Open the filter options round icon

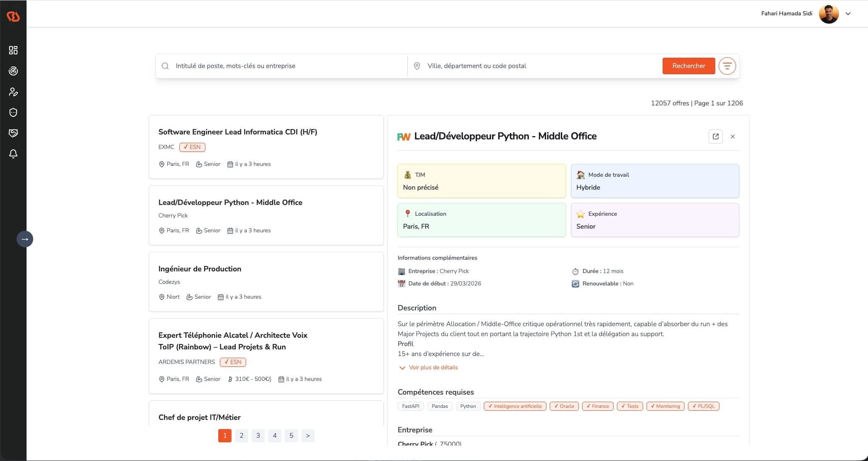point(727,66)
